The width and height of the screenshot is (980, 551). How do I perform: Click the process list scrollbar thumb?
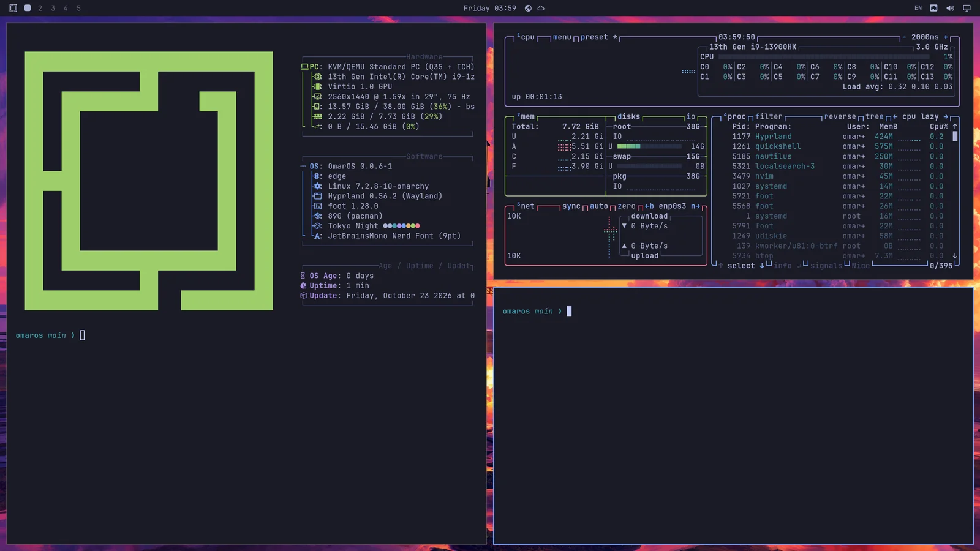coord(955,137)
